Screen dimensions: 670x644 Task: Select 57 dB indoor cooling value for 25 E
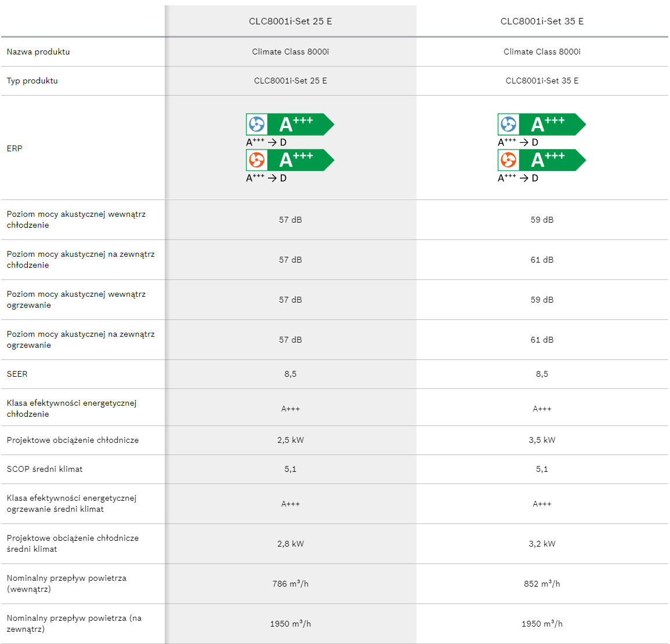click(291, 220)
